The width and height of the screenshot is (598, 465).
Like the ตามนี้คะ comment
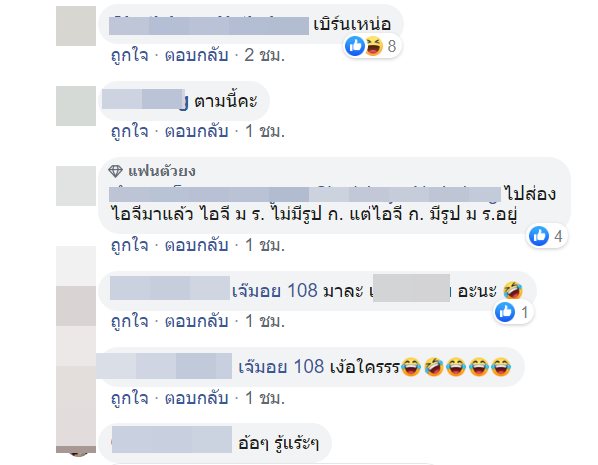click(x=130, y=132)
